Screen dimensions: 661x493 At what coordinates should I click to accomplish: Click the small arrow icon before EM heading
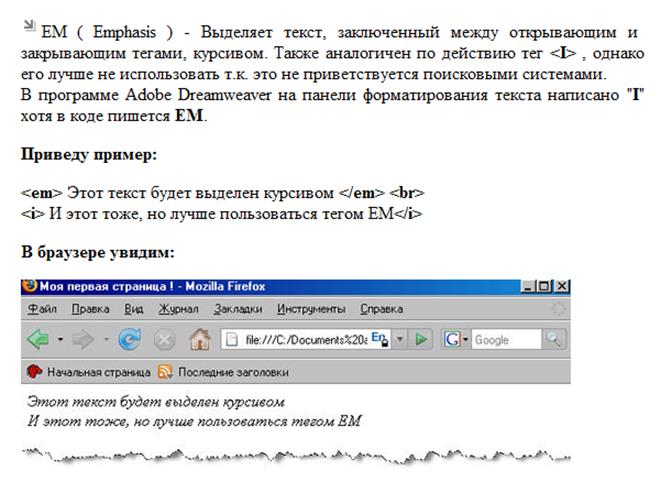(x=29, y=25)
